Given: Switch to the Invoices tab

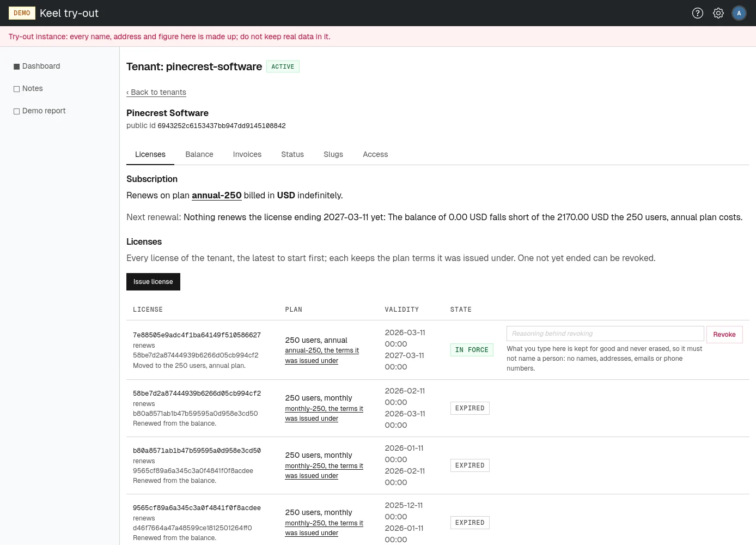Looking at the screenshot, I should pyautogui.click(x=247, y=154).
